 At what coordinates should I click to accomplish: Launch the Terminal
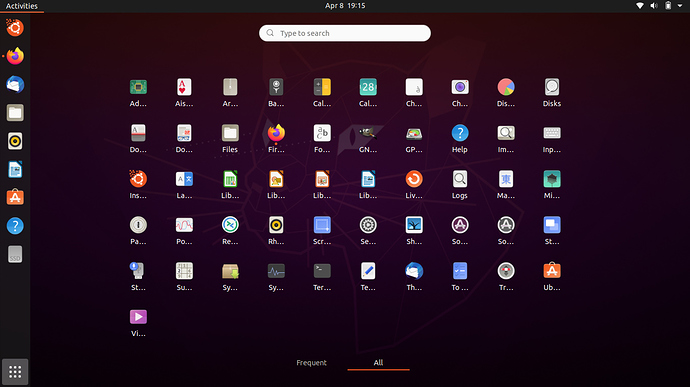coord(322,271)
